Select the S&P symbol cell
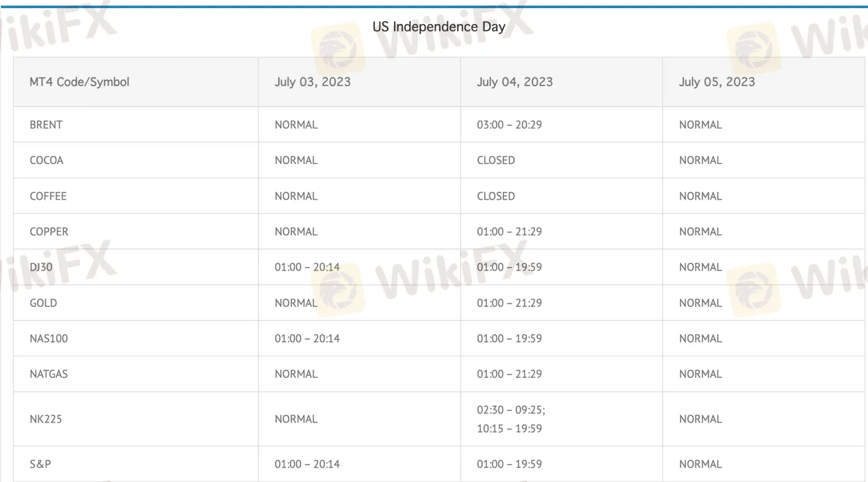The width and height of the screenshot is (868, 482). pos(40,464)
